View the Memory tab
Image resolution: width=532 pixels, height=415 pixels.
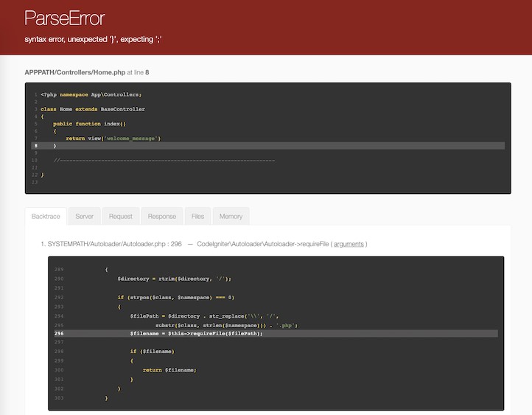click(x=231, y=216)
